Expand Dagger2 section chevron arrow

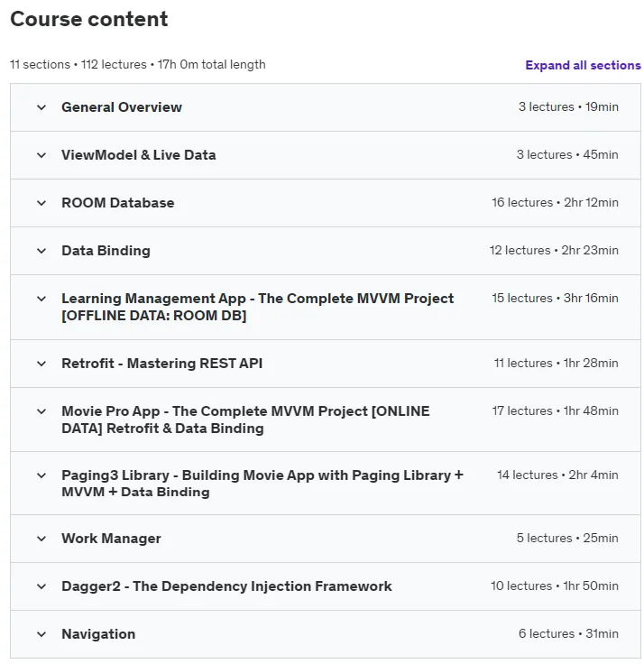(x=41, y=587)
